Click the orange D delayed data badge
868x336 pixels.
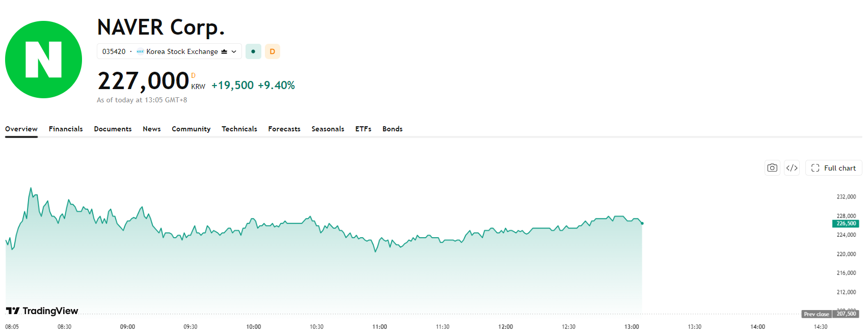273,51
